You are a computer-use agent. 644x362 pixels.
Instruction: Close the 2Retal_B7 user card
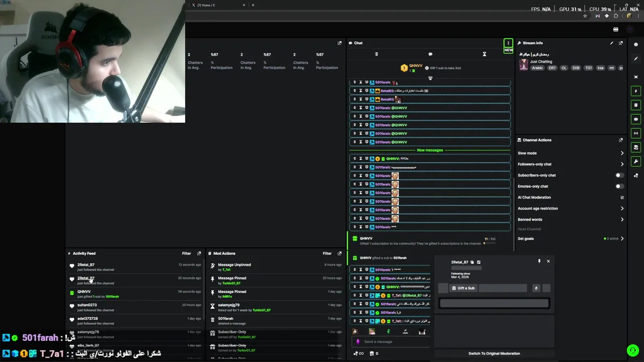(x=548, y=261)
